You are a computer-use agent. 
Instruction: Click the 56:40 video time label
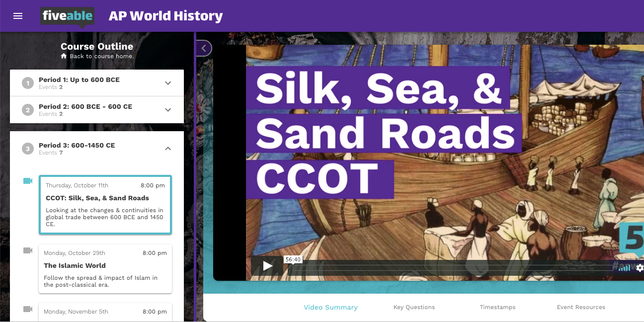[293, 259]
